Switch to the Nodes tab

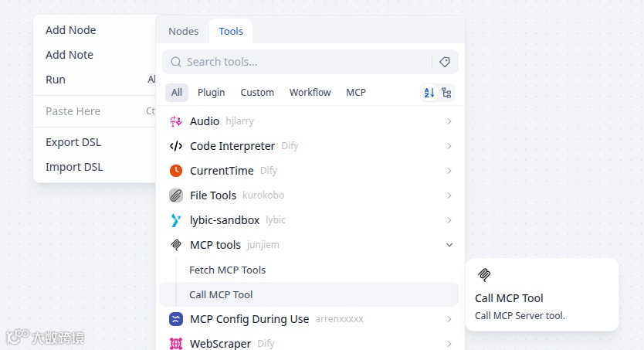tap(183, 32)
